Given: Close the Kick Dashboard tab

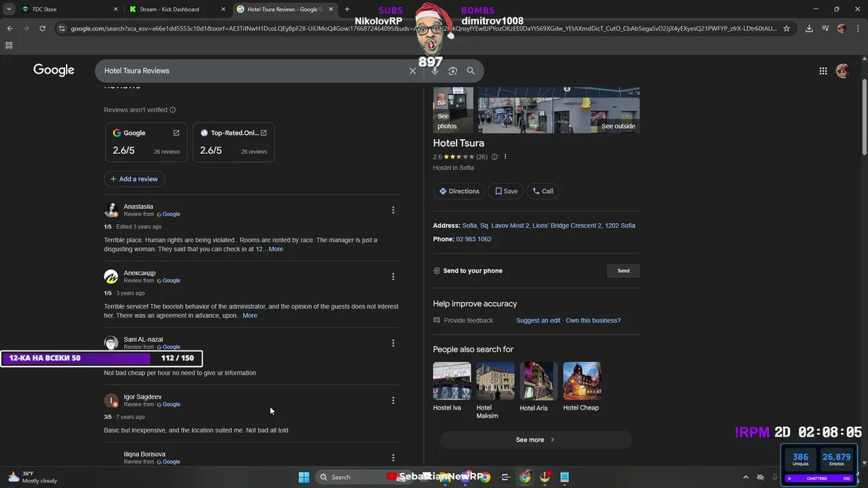Looking at the screenshot, I should tap(224, 9).
